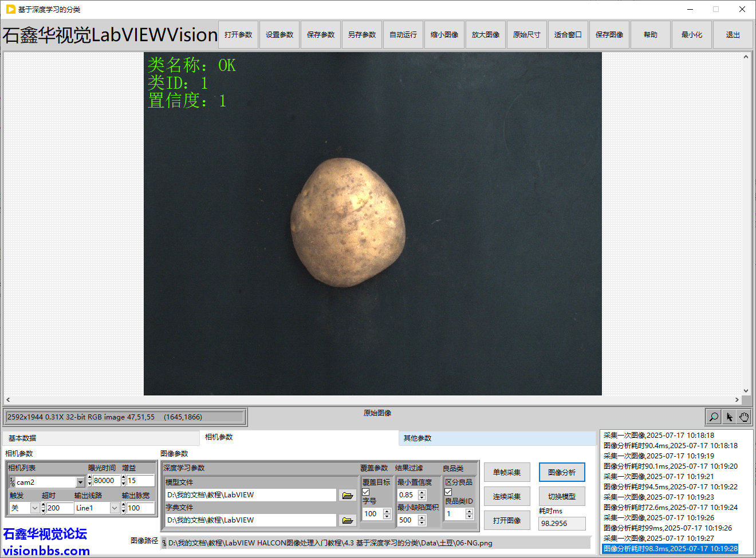Open the 相机列表 cam2 dropdown
756x558 pixels.
tap(80, 482)
